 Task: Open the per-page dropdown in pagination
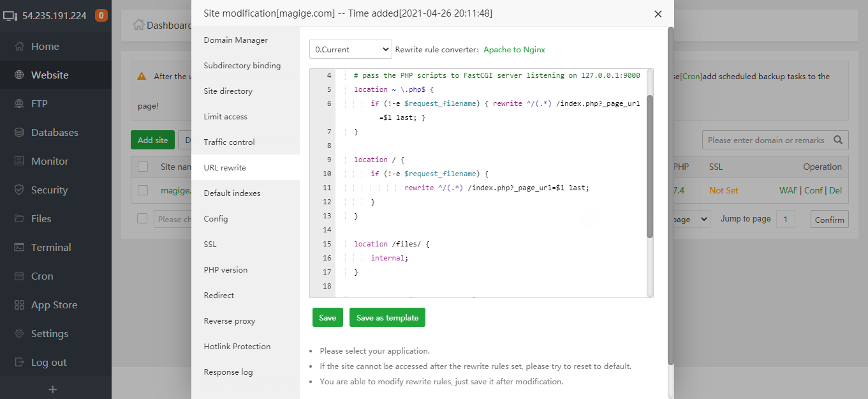[x=689, y=220]
